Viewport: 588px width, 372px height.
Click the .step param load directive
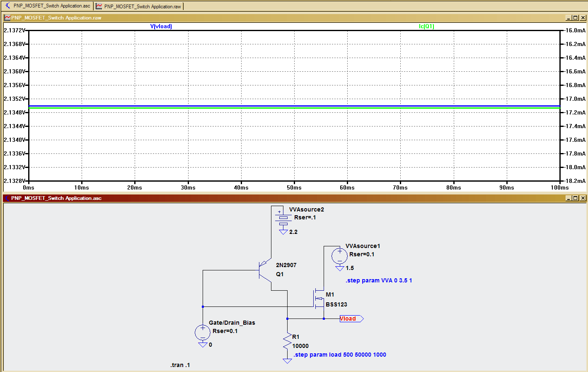tap(340, 355)
